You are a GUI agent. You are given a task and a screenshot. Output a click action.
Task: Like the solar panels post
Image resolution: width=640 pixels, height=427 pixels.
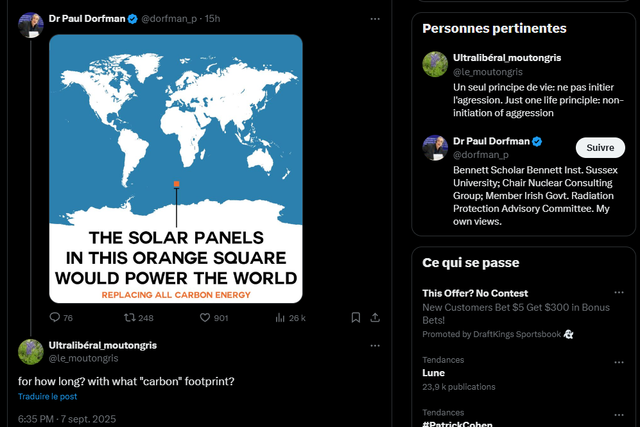point(206,318)
